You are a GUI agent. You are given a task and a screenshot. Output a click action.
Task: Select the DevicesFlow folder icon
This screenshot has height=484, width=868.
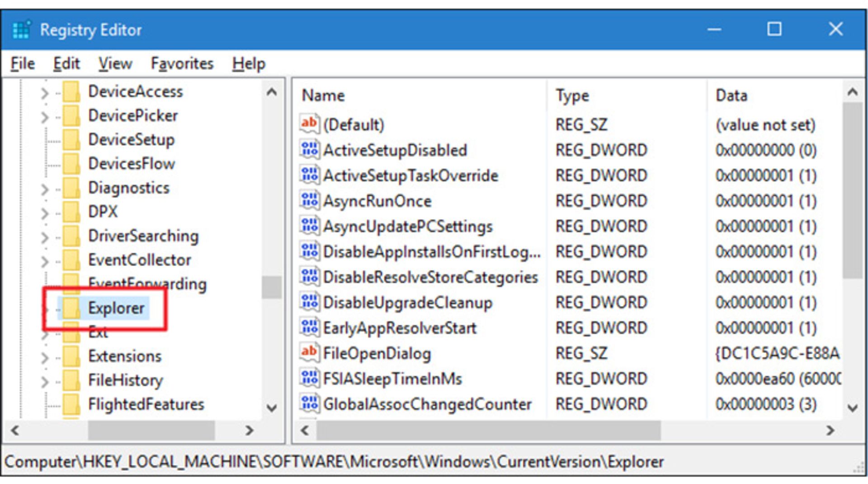click(71, 164)
